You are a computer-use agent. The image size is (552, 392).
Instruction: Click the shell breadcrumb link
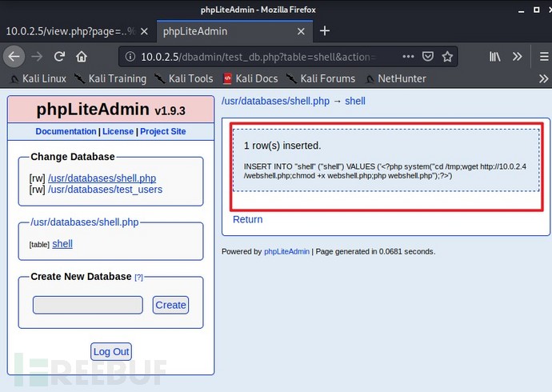point(355,101)
